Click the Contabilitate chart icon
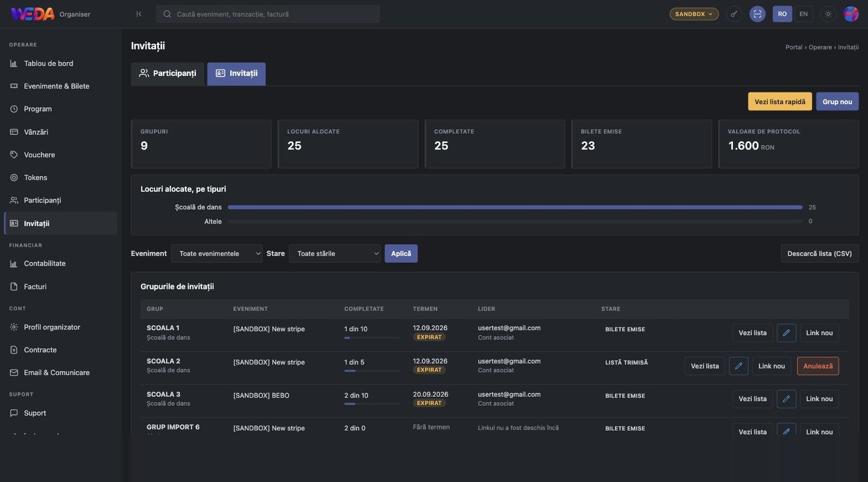The width and height of the screenshot is (868, 482). pyautogui.click(x=14, y=264)
